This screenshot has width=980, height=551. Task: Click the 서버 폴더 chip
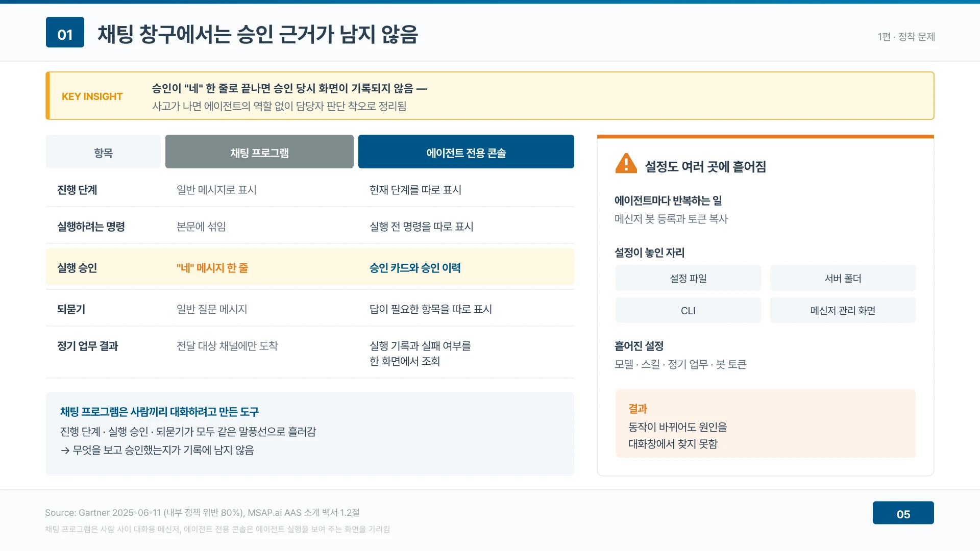coord(843,278)
